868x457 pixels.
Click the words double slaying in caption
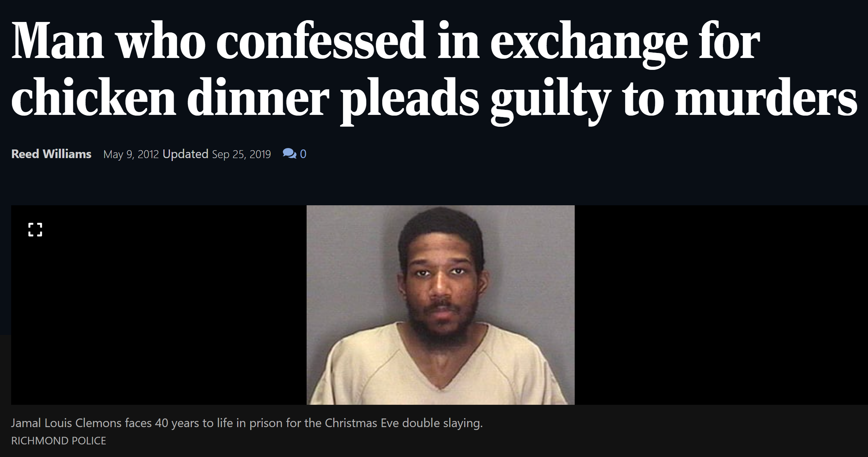point(442,423)
